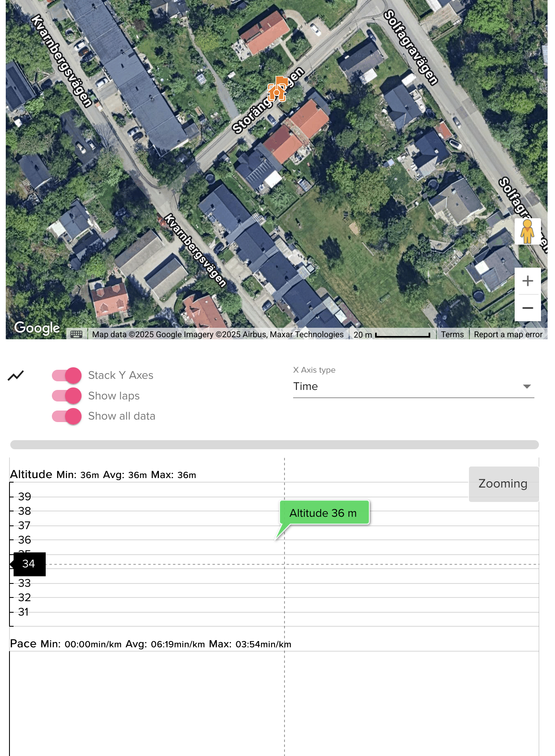Click the 39 altitude axis label

(x=24, y=497)
